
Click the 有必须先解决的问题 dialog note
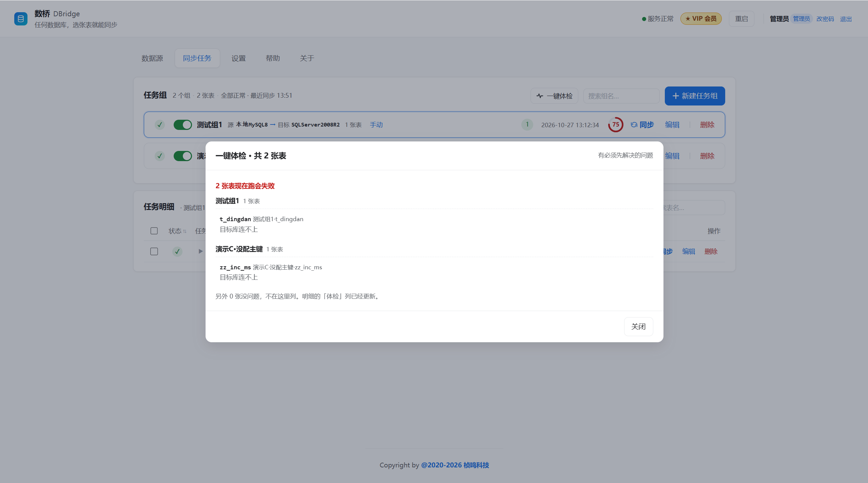pos(625,155)
